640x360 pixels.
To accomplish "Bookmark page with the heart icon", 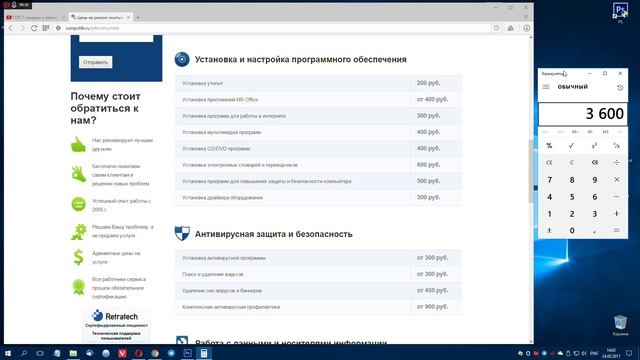I will point(496,28).
